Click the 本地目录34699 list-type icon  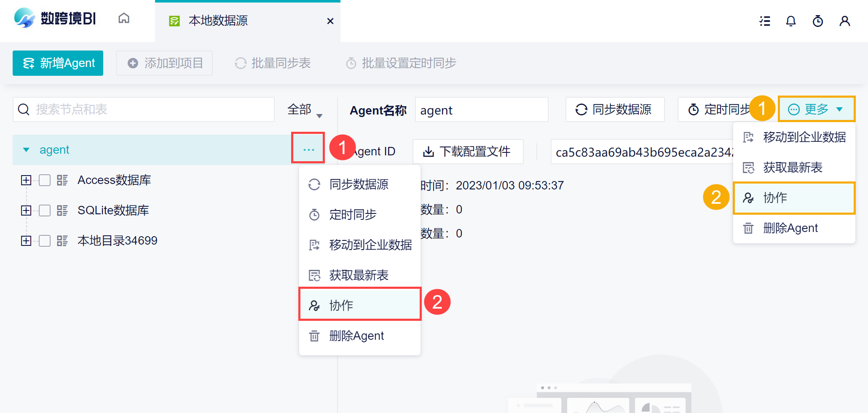pos(62,241)
